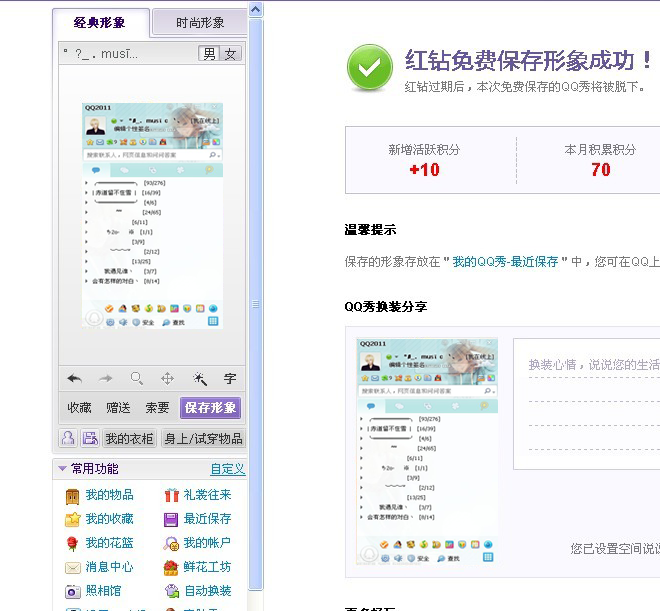Click the 我的物品 wardrobe icon
Image resolution: width=660 pixels, height=611 pixels.
point(72,496)
